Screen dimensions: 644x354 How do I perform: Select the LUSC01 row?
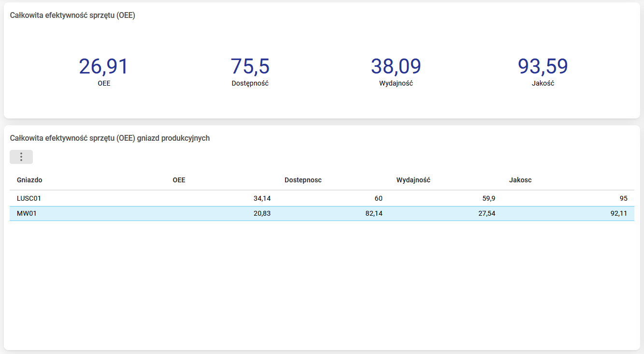[322, 198]
